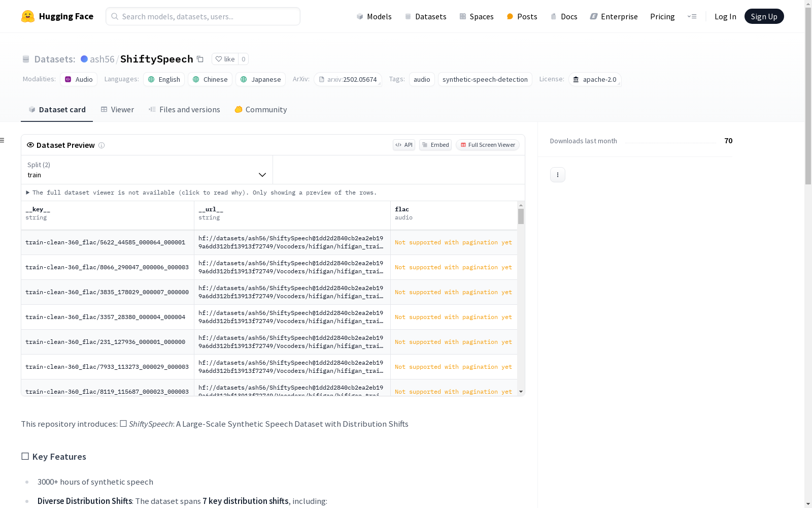The width and height of the screenshot is (812, 508).
Task: Copy the ShiftySpeech dataset name icon
Action: 200,59
